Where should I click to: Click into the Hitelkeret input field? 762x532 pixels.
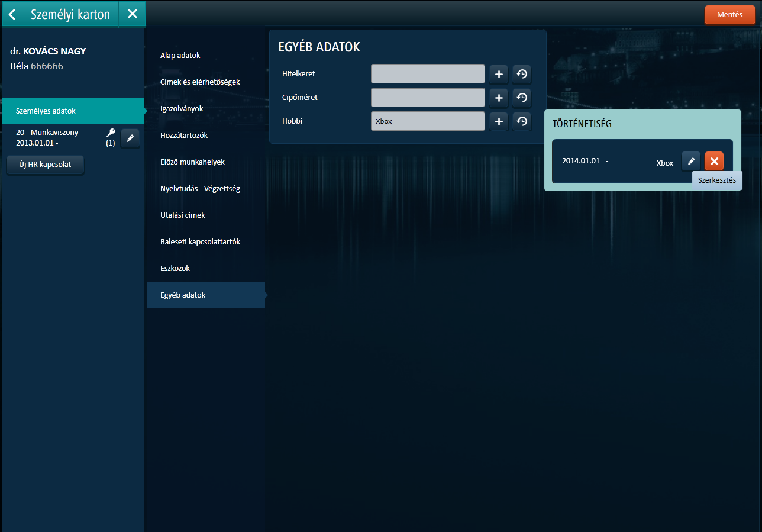pyautogui.click(x=428, y=74)
